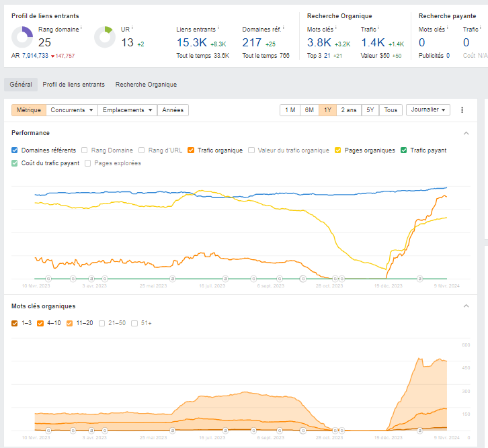
Task: Switch to the Général tab
Action: point(21,85)
